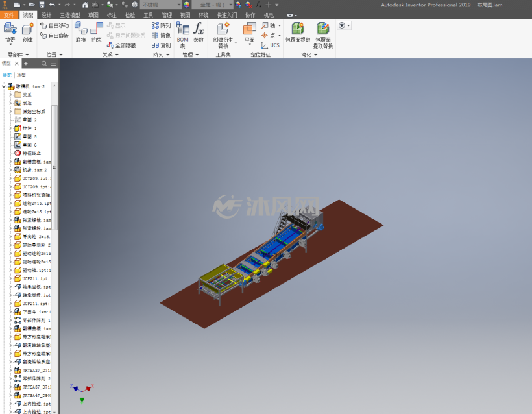Open the 三维模型 ribbon tab
This screenshot has height=414, width=532.
click(70, 15)
